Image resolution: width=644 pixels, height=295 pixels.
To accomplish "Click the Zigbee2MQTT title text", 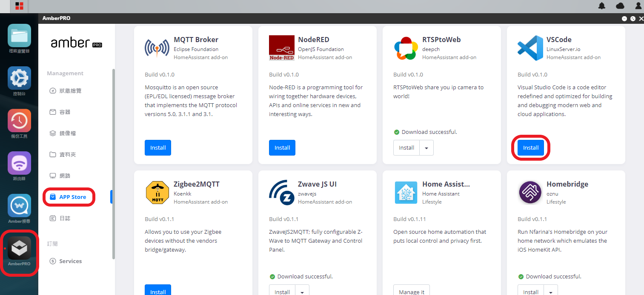I will tap(197, 184).
